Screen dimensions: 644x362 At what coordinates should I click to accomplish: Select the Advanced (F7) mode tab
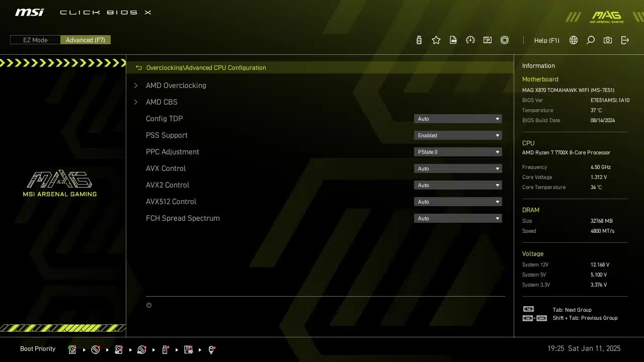86,40
